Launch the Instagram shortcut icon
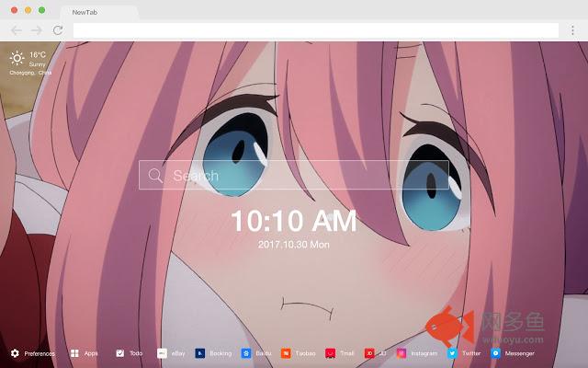Viewport: 588px width, 368px height. click(401, 353)
